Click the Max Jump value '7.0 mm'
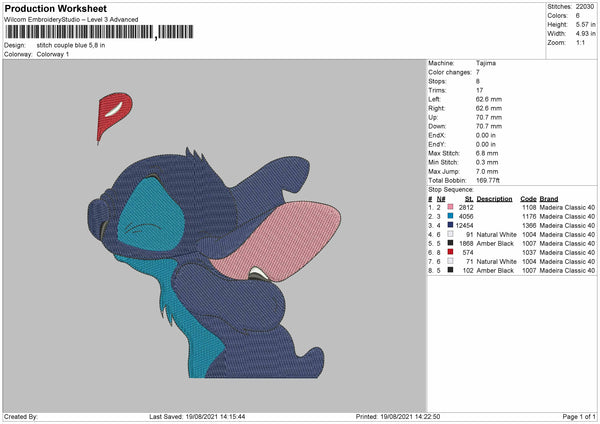The image size is (600, 424). pyautogui.click(x=487, y=171)
